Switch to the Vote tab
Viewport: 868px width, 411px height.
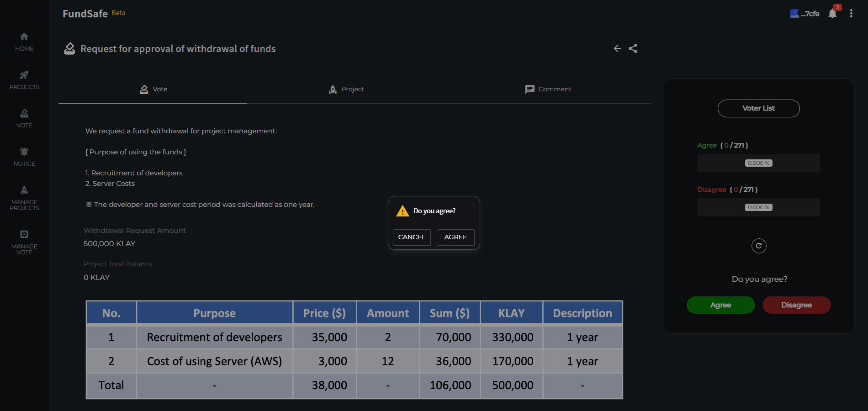pyautogui.click(x=153, y=90)
